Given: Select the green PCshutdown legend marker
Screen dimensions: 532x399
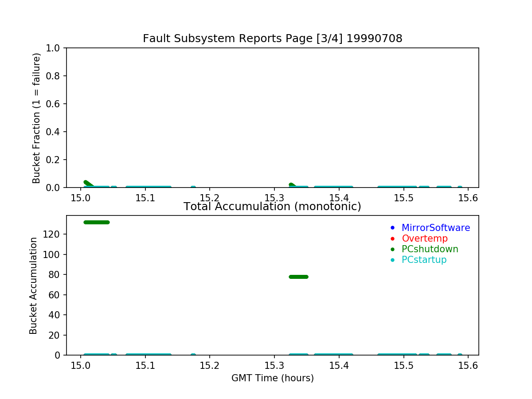Looking at the screenshot, I should 392,249.
